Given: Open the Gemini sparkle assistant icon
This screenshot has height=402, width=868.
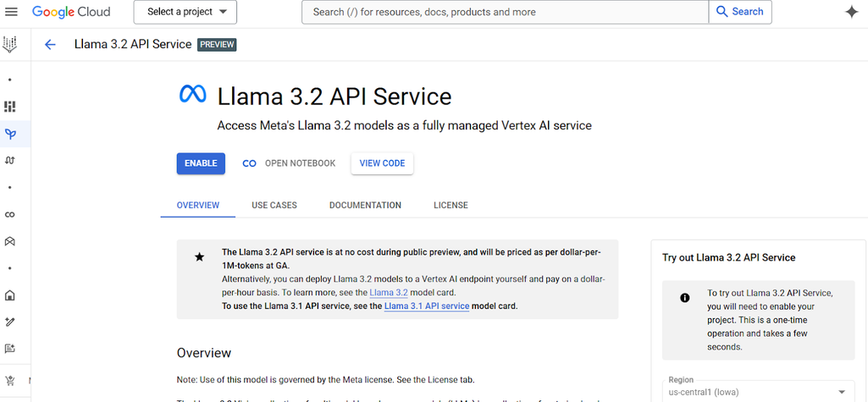Looking at the screenshot, I should (851, 12).
